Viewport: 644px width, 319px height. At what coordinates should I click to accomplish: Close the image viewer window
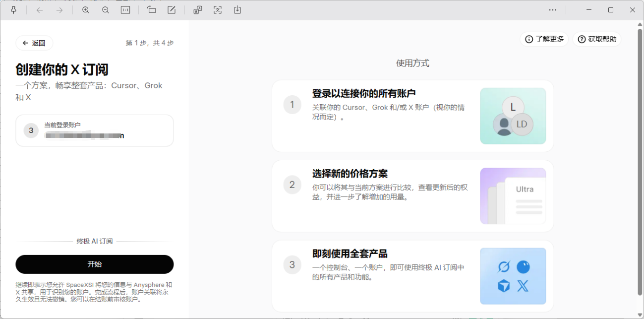pyautogui.click(x=633, y=10)
